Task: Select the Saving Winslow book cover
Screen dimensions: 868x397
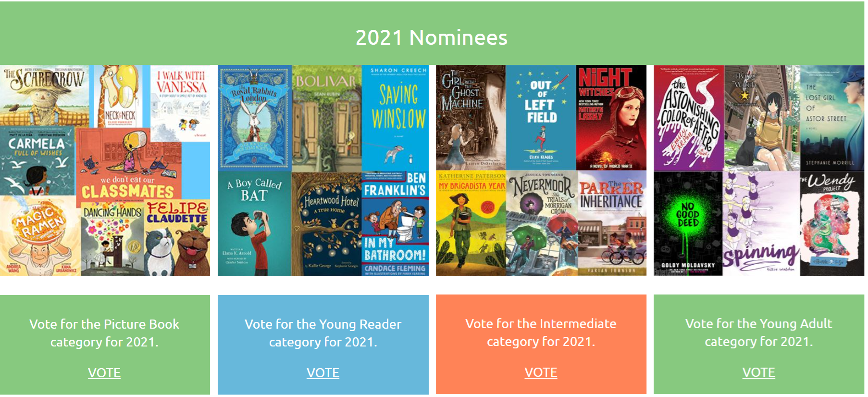Action: (395, 118)
